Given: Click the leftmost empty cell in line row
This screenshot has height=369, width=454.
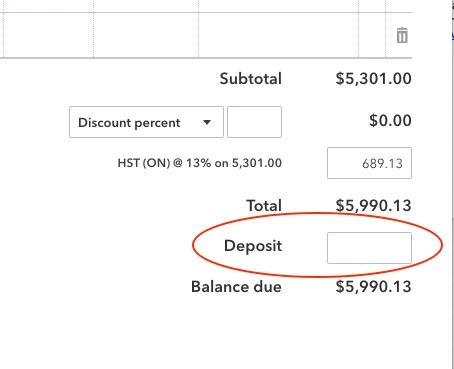Looking at the screenshot, I should tap(48, 35).
